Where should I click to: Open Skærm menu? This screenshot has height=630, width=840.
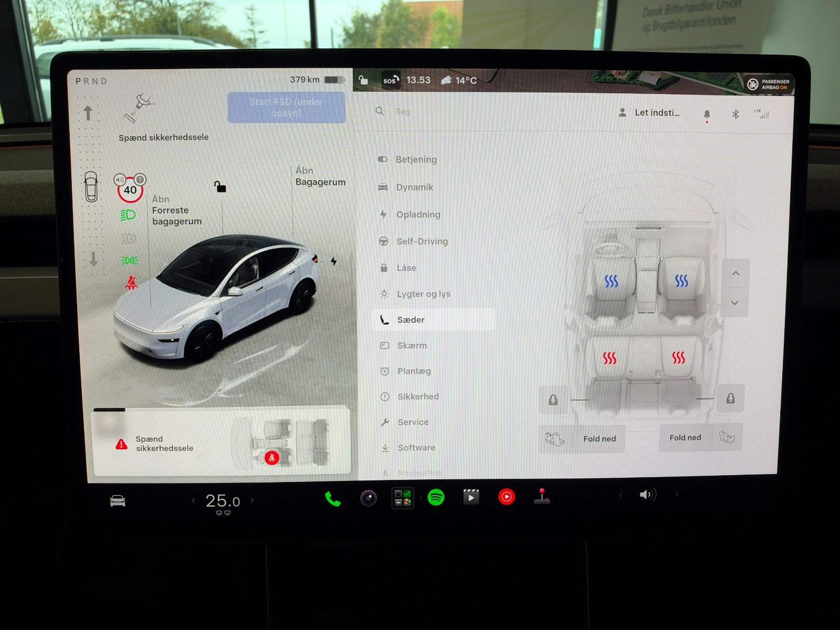point(403,345)
